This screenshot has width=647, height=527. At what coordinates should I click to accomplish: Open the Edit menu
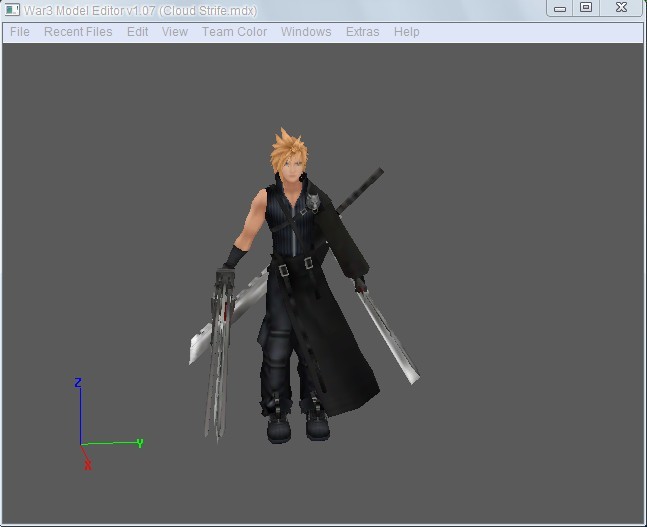pyautogui.click(x=137, y=32)
